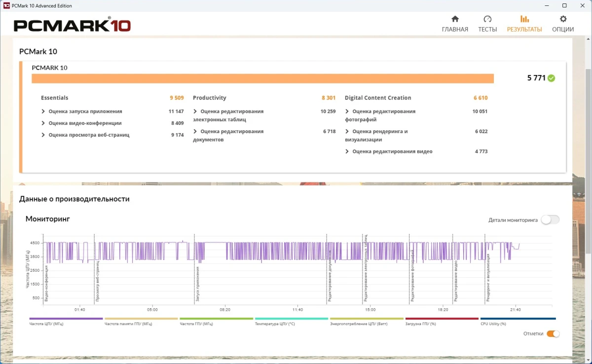Image resolution: width=592 pixels, height=364 pixels.
Task: Click the Productivity score 8 301
Action: point(329,98)
